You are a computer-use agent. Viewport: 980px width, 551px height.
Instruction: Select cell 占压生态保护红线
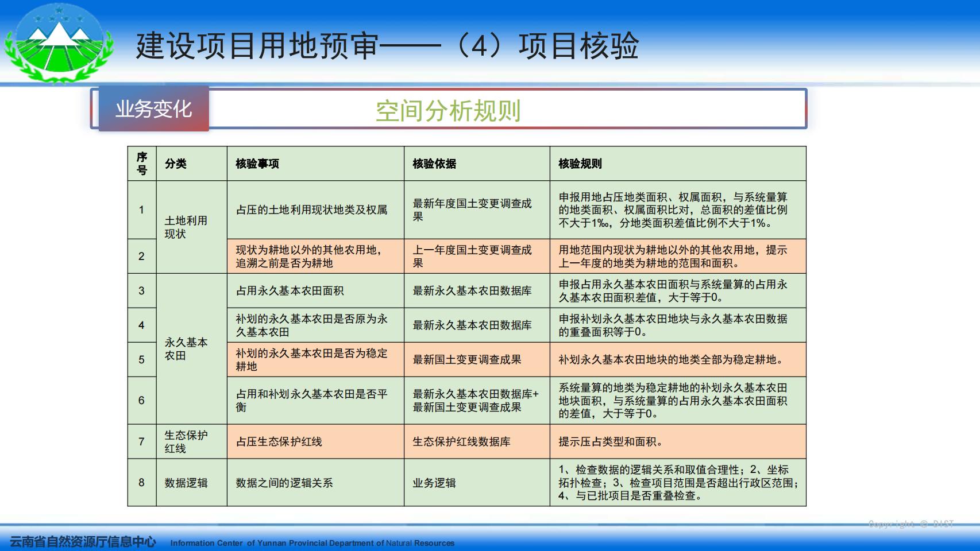point(315,441)
